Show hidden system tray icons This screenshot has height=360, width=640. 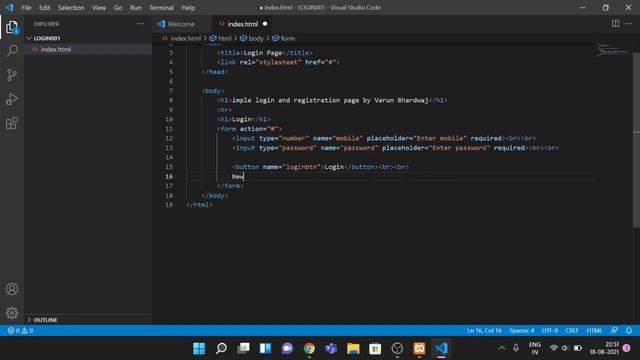[x=502, y=348]
